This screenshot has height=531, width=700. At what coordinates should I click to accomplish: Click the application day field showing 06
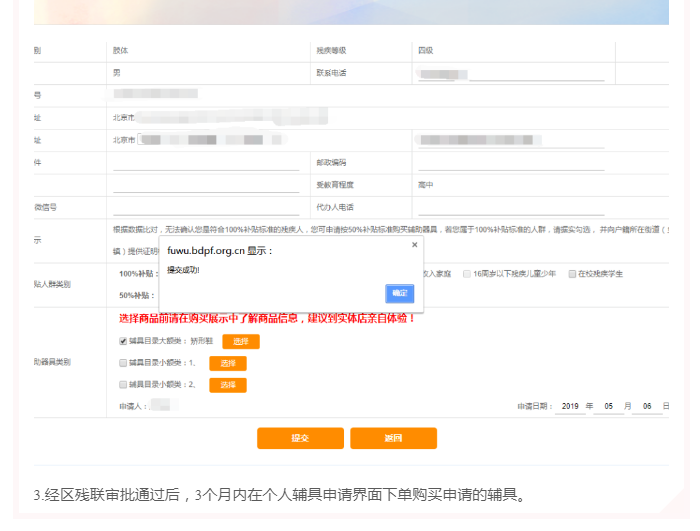tap(646, 406)
